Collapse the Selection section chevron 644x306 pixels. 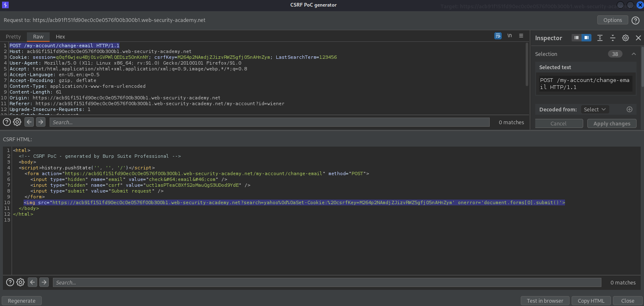pos(633,54)
